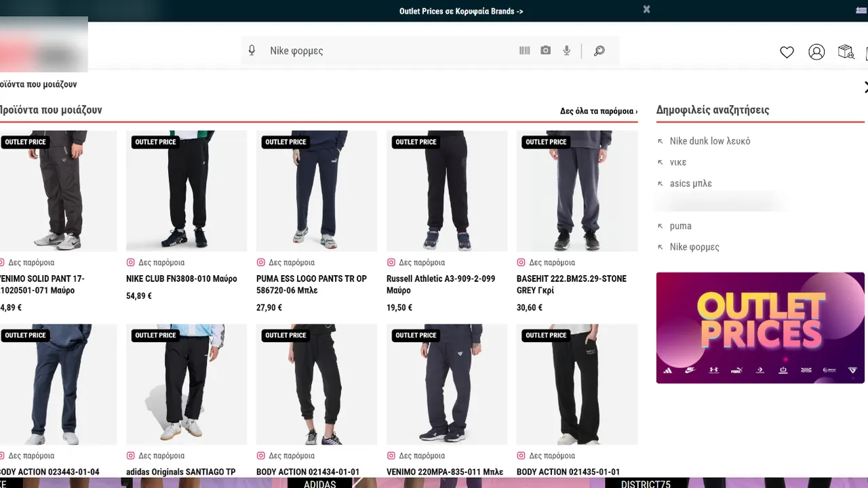Open the OUTLET PRICES promo banner image
The width and height of the screenshot is (868, 488).
click(760, 328)
